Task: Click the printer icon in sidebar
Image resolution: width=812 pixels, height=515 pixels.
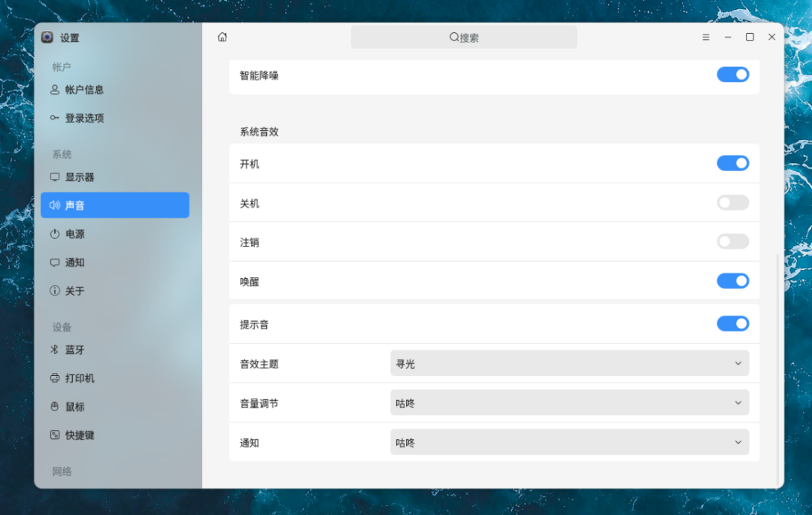Action: click(55, 378)
